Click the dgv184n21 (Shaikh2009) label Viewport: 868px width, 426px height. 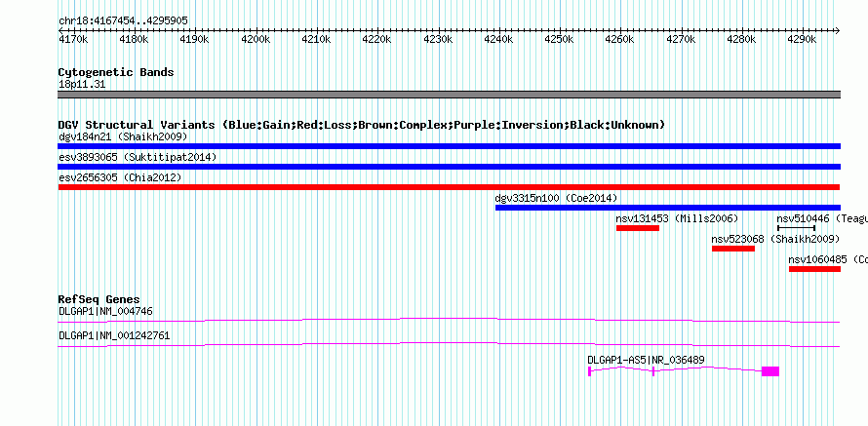(123, 136)
